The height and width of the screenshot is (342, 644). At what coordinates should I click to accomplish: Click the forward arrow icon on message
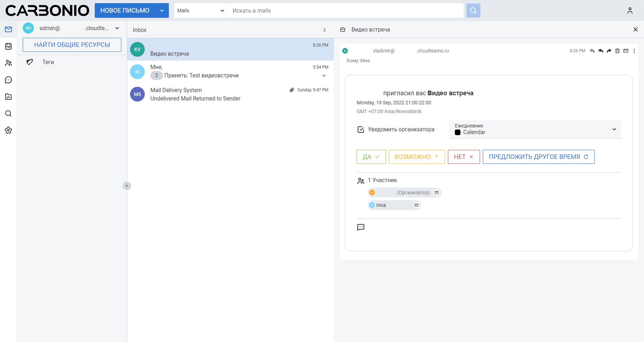point(609,51)
